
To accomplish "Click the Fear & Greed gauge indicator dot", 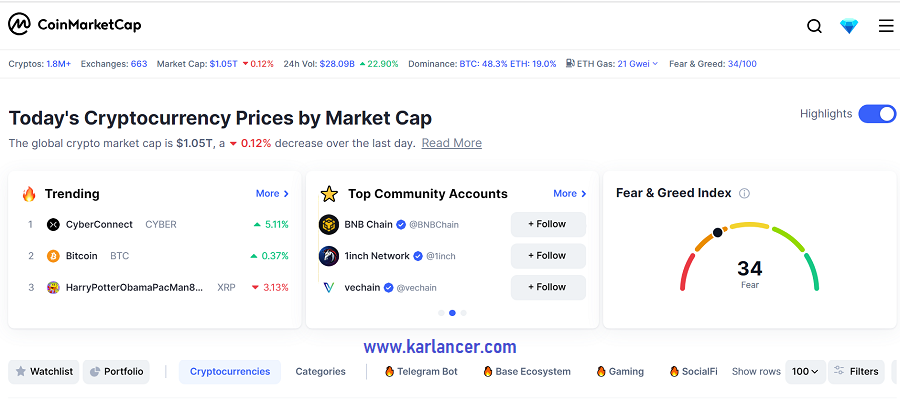I will (717, 232).
